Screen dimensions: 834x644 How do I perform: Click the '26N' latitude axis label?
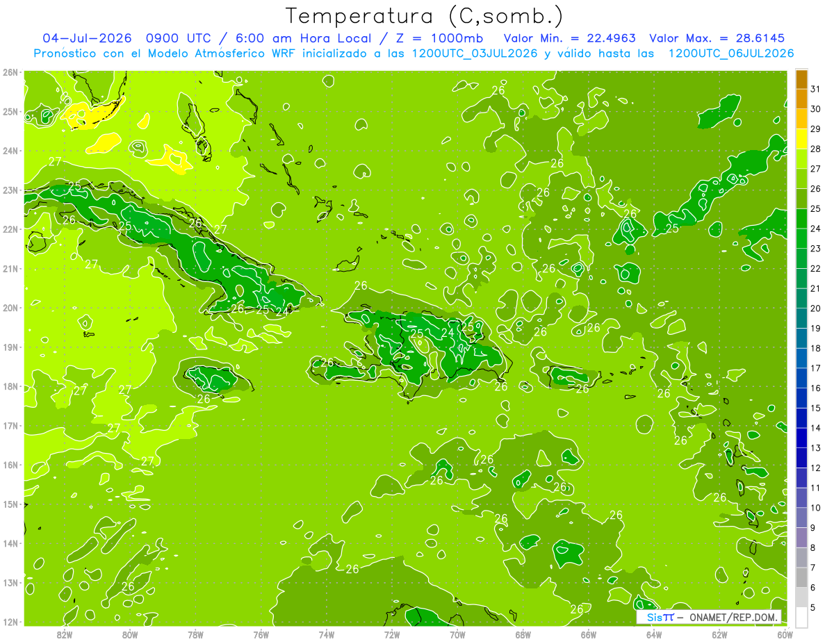tap(10, 72)
